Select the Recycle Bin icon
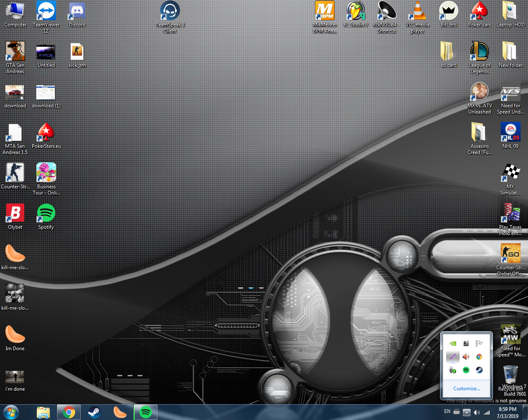 pos(511,378)
